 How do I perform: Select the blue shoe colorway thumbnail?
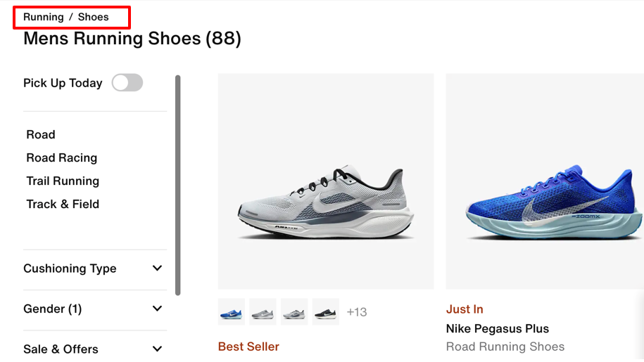pyautogui.click(x=232, y=312)
